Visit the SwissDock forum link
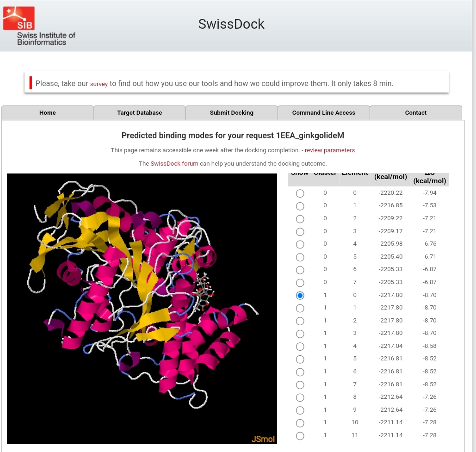The width and height of the screenshot is (476, 452). [x=174, y=163]
